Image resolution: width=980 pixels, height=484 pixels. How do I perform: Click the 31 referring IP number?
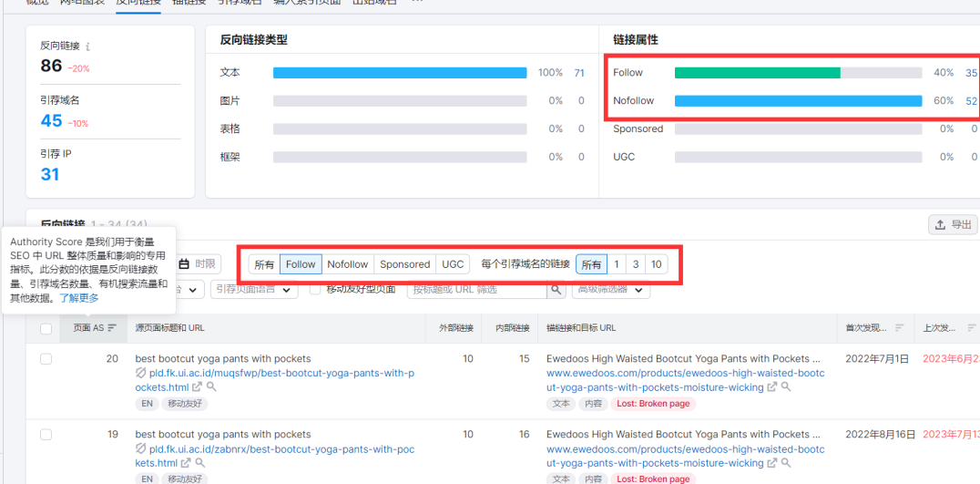[50, 174]
